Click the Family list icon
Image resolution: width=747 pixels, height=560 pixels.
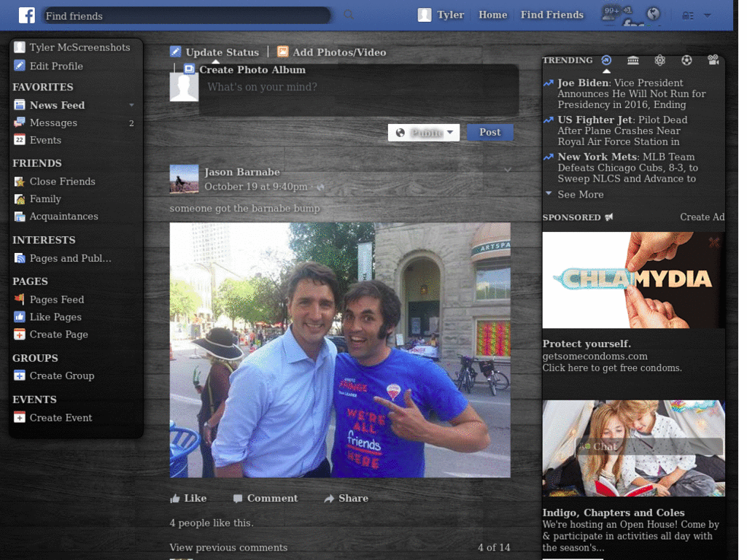[x=20, y=198]
